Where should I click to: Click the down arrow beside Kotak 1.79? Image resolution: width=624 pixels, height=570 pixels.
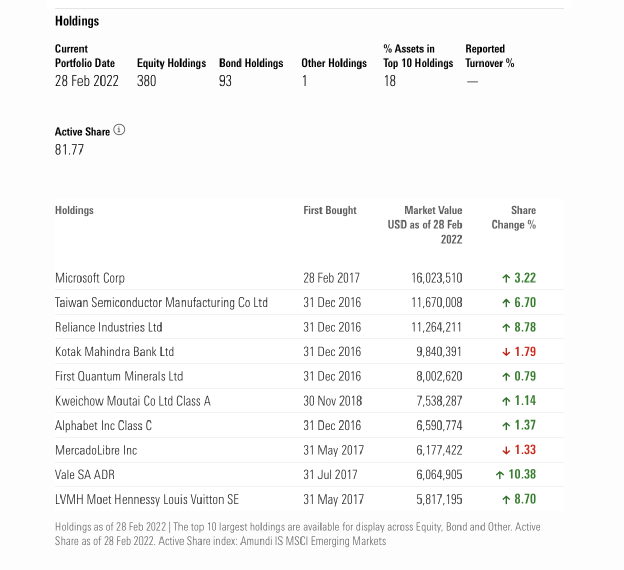506,352
